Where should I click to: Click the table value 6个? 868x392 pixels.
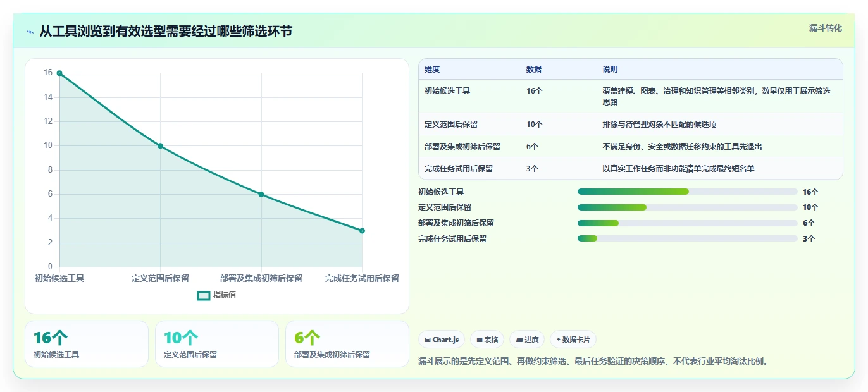pos(533,147)
